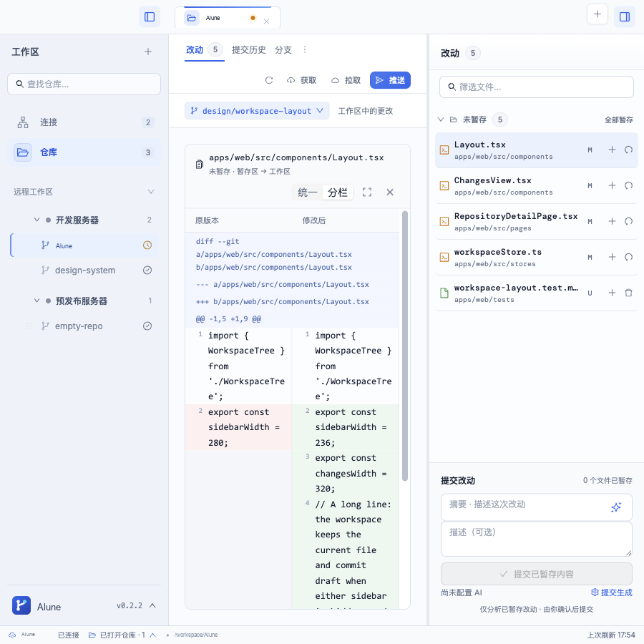Select ChangesView.tsx in the file list
The width and height of the screenshot is (644, 644).
coord(537,185)
